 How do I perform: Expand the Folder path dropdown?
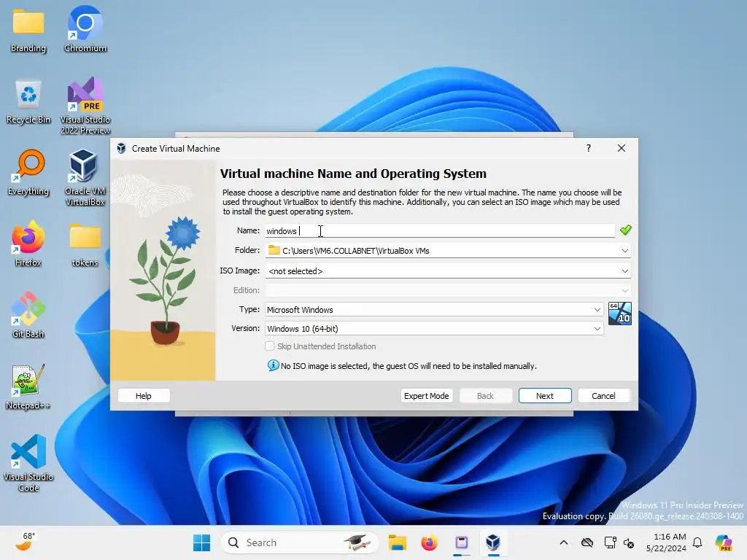coord(624,251)
